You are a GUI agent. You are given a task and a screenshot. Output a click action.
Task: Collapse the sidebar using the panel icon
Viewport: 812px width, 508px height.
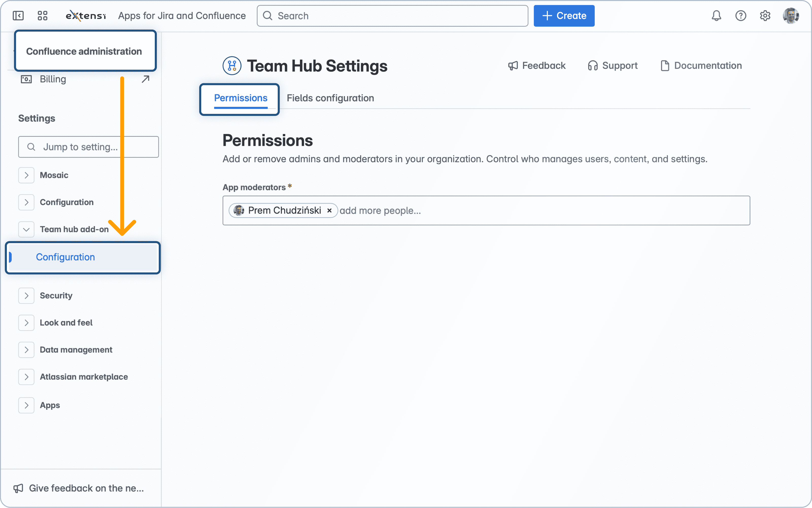click(18, 15)
